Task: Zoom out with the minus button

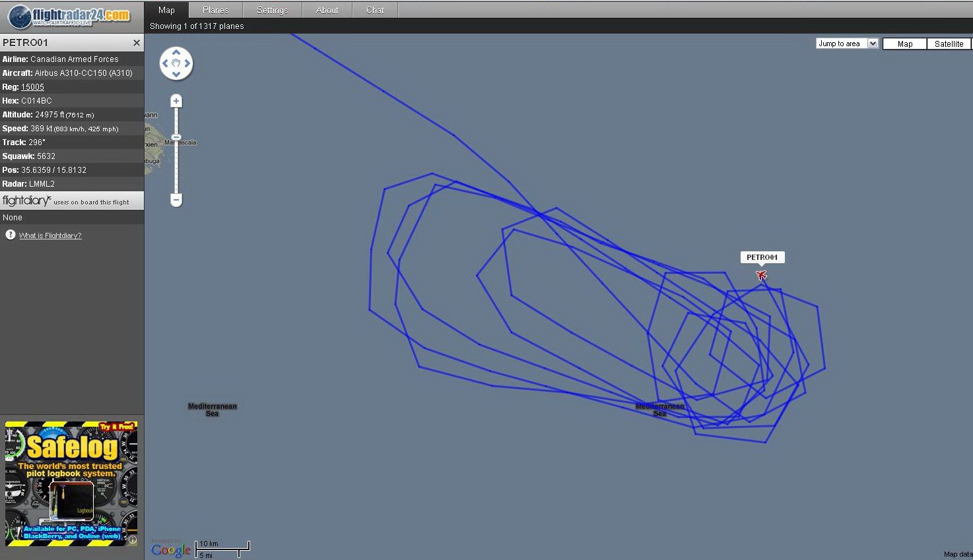Action: click(x=176, y=199)
